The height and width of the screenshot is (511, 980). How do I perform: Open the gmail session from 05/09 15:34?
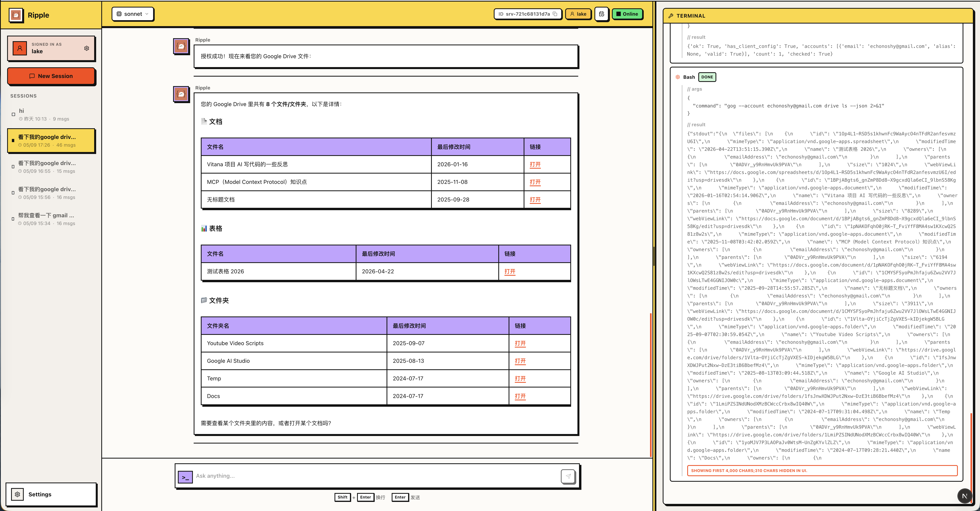[51, 219]
